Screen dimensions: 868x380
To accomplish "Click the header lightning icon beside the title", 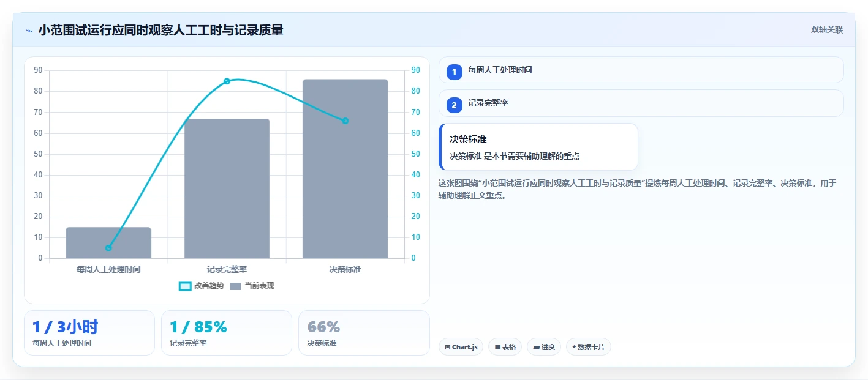I will point(29,31).
